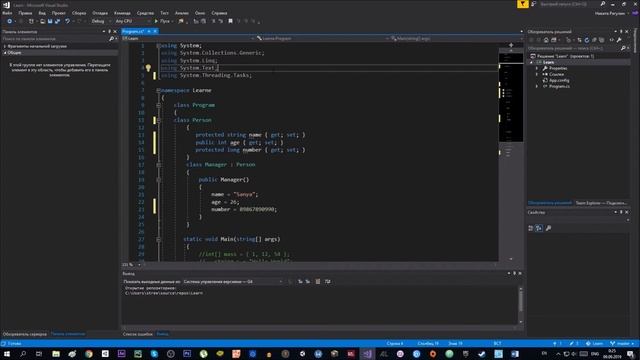The image size is (640, 360).
Task: Click the Visual Studio taskbar icon
Action: click(x=367, y=354)
